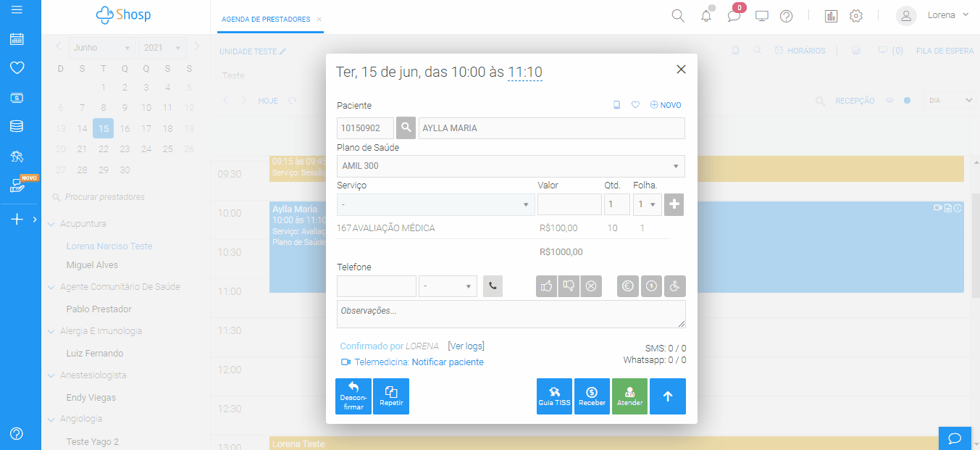Click the patient search magnifier button
This screenshot has height=450, width=980.
pos(406,128)
